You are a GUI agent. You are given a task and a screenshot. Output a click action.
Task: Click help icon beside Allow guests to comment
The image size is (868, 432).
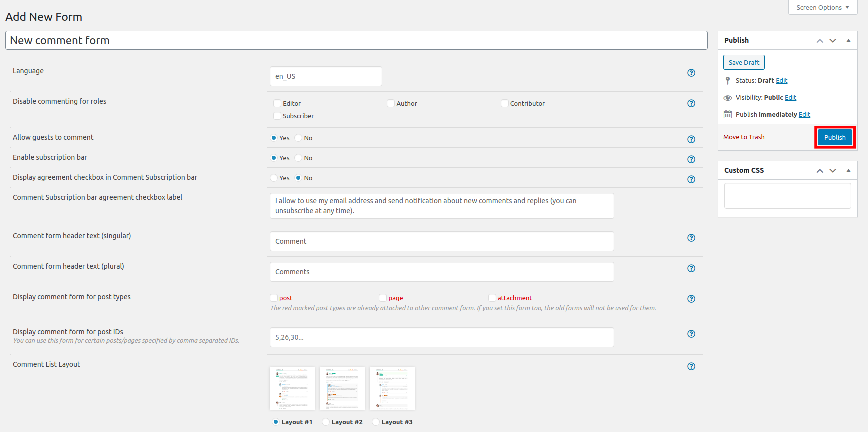[x=691, y=139]
